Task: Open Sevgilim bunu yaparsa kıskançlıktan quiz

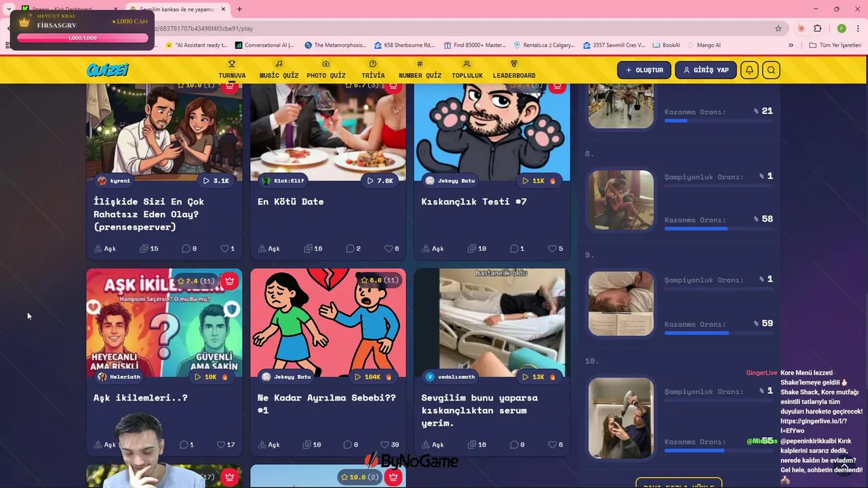Action: 479,410
